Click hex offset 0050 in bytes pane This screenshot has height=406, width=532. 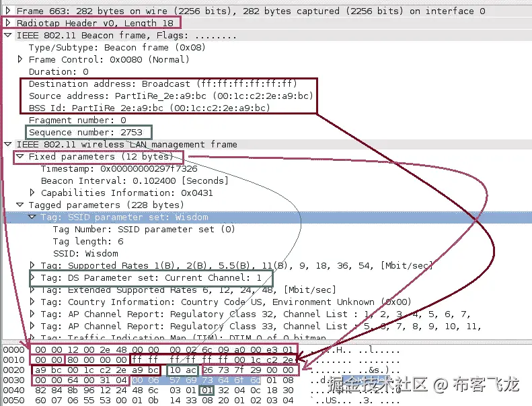click(x=14, y=400)
